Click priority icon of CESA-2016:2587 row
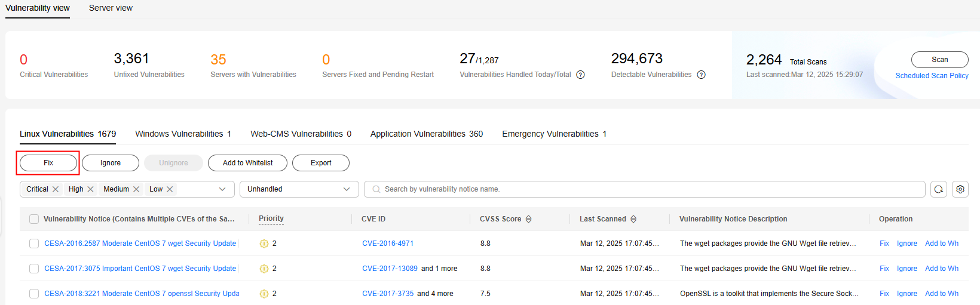980x305 pixels. tap(264, 244)
